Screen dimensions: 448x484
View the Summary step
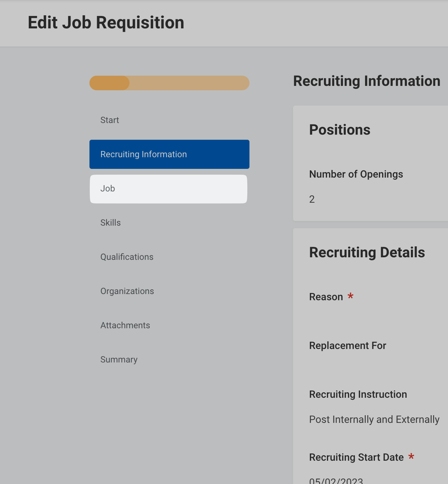tap(169, 360)
